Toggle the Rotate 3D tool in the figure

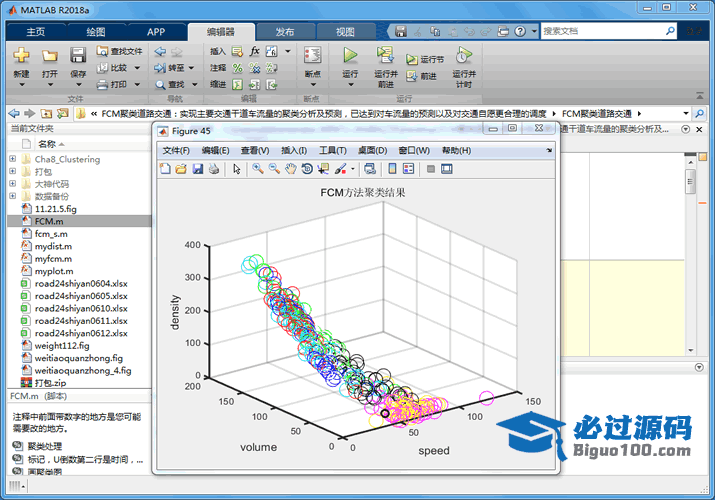pyautogui.click(x=307, y=169)
